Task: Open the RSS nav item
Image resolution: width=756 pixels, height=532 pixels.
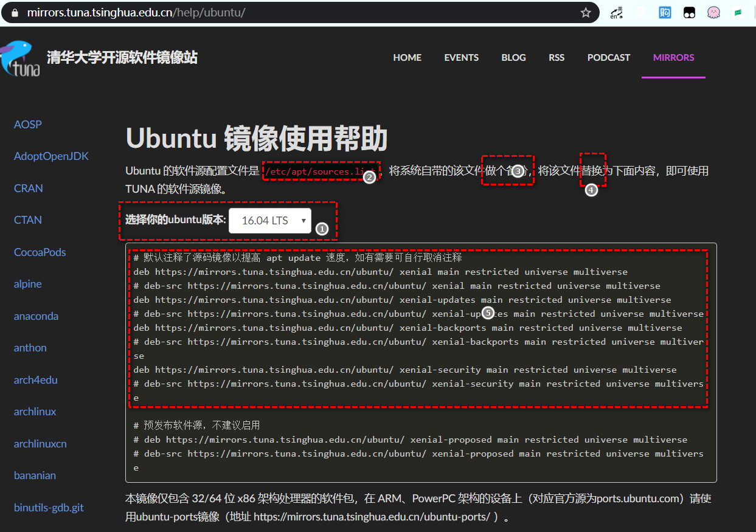Action: coord(557,57)
